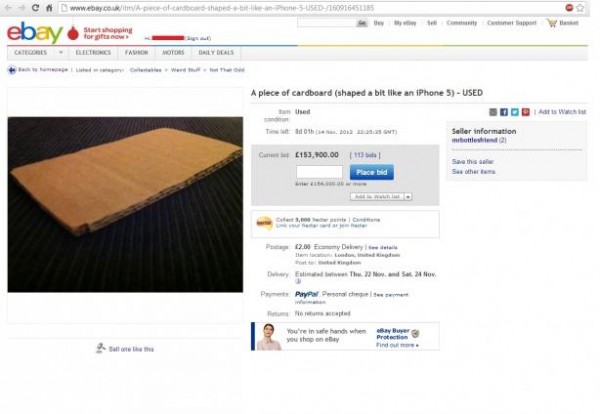The height and width of the screenshot is (414, 600).
Task: Reload the page with the browser refresh icon
Action: (35, 8)
